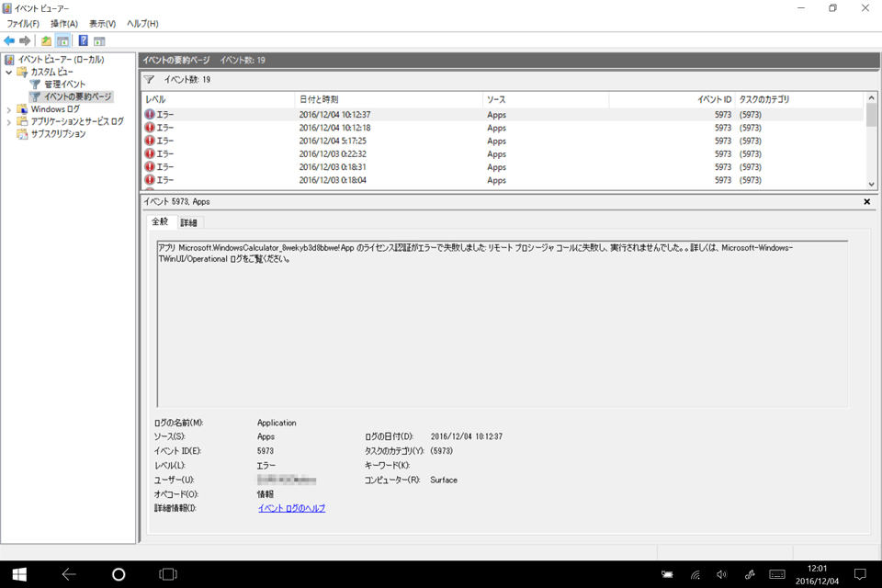The width and height of the screenshot is (882, 588).
Task: Sort by the レベル column header
Action: [219, 99]
